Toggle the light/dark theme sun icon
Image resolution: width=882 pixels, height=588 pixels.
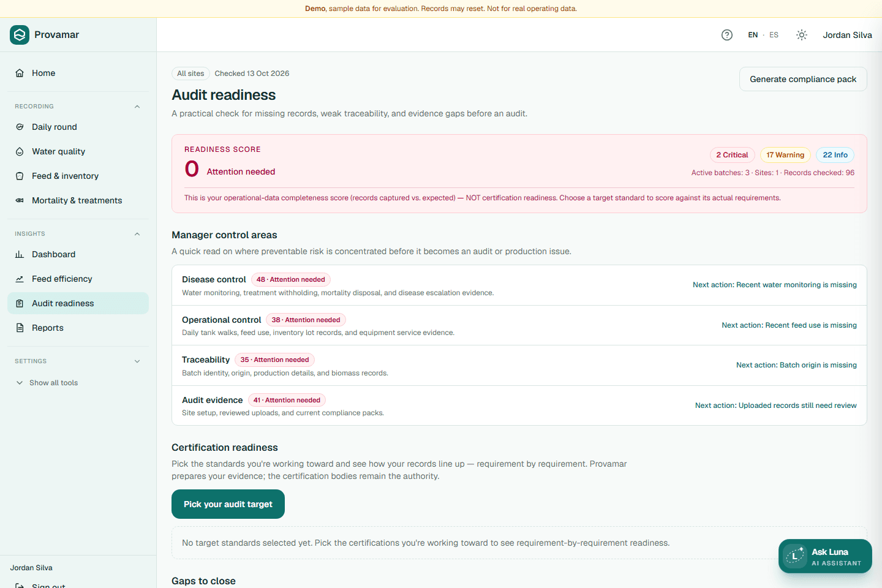[x=802, y=35]
